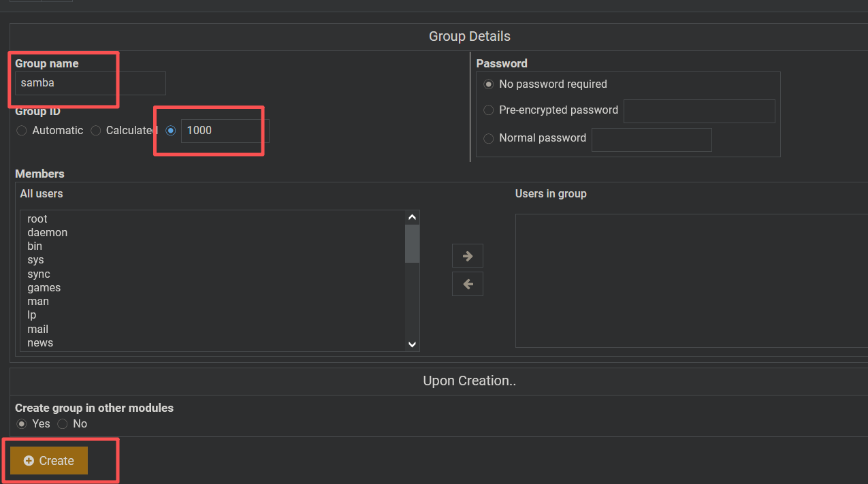
Task: Click scroll down arrow in All users list
Action: point(412,344)
